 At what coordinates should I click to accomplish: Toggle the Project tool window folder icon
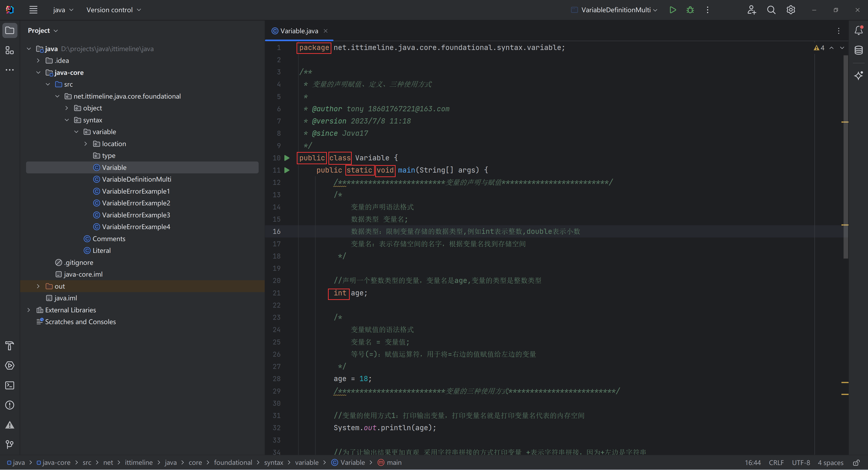pyautogui.click(x=10, y=30)
